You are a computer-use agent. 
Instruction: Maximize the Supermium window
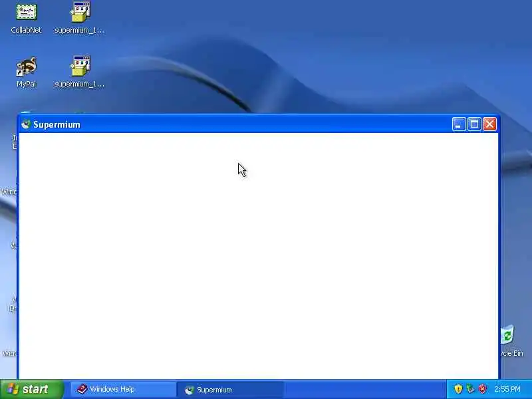[x=474, y=124]
